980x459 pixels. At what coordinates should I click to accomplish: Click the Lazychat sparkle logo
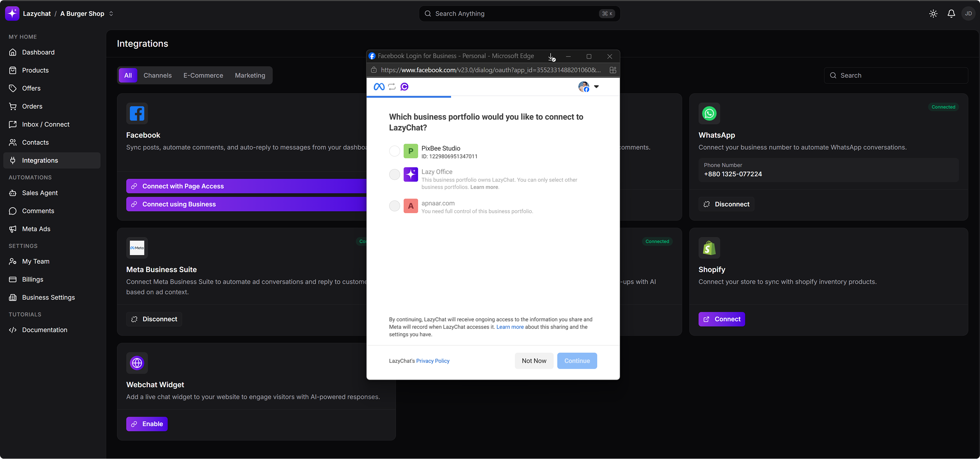[x=12, y=14]
